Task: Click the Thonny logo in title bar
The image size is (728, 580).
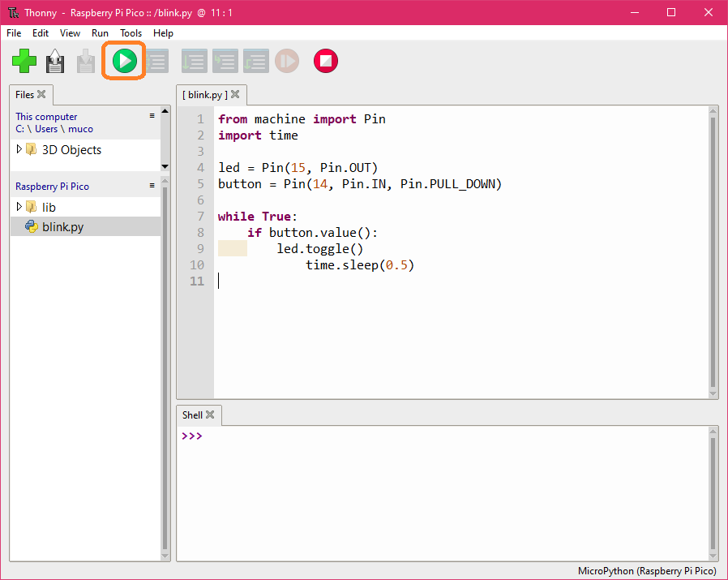Action: pyautogui.click(x=13, y=12)
